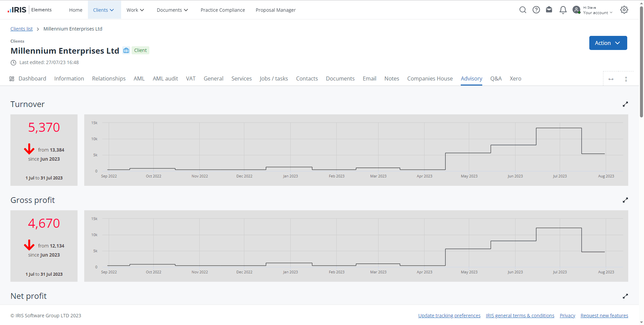The height and width of the screenshot is (325, 644).
Task: Open the Privacy footer link
Action: 567,316
